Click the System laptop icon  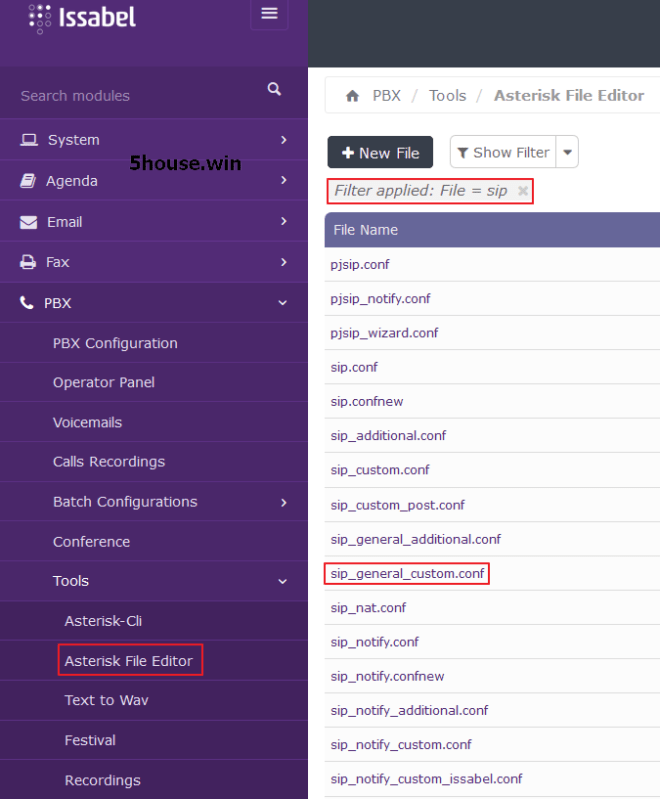29,140
